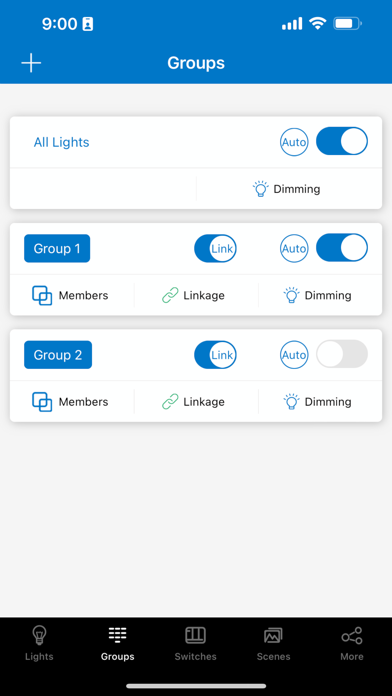Tap the Group 1 Members squares icon
Image resolution: width=392 pixels, height=696 pixels.
[42, 296]
